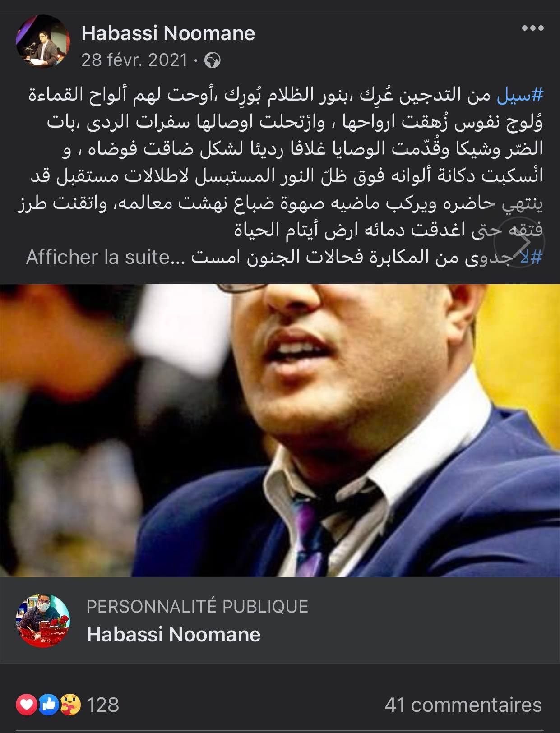
Task: Expand post with Afficher la suite
Action: (97, 257)
